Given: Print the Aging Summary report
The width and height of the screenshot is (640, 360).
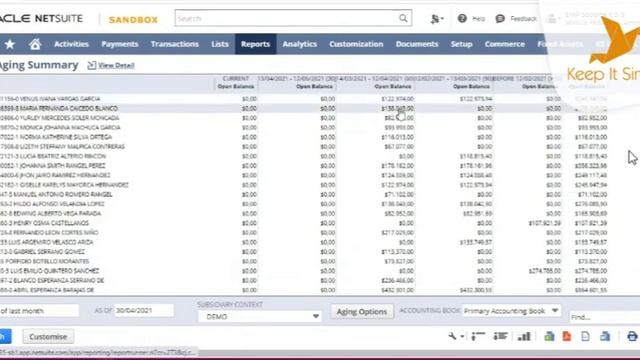Looking at the screenshot, I should tap(632, 336).
